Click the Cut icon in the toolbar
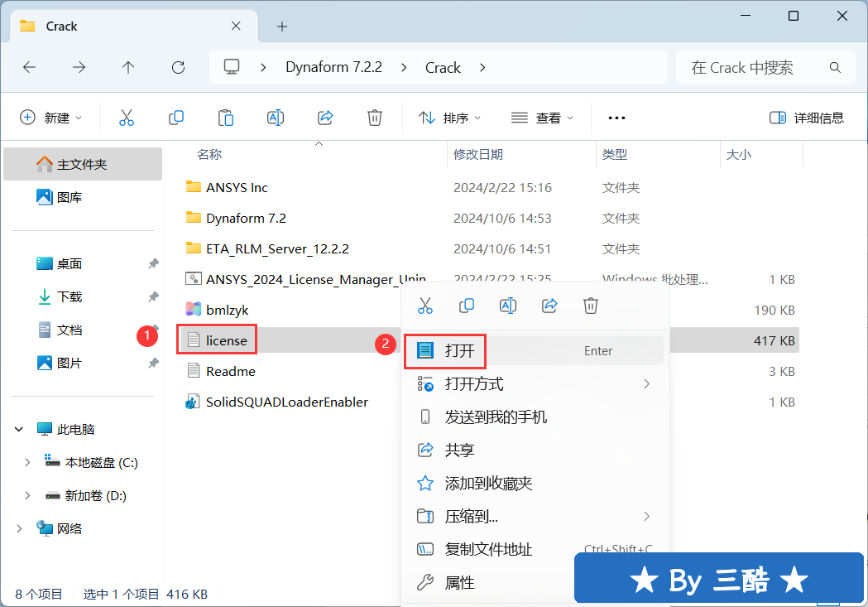Image resolution: width=868 pixels, height=607 pixels. tap(127, 118)
